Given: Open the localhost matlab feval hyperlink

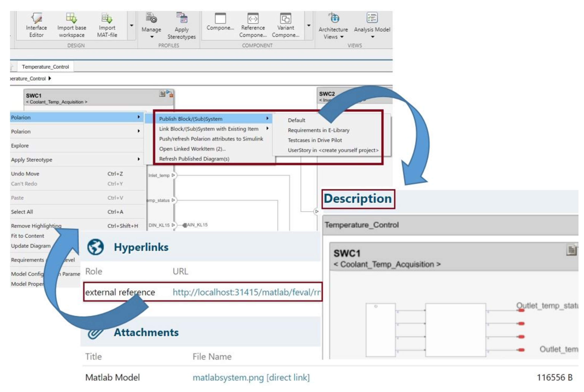Looking at the screenshot, I should coord(246,292).
